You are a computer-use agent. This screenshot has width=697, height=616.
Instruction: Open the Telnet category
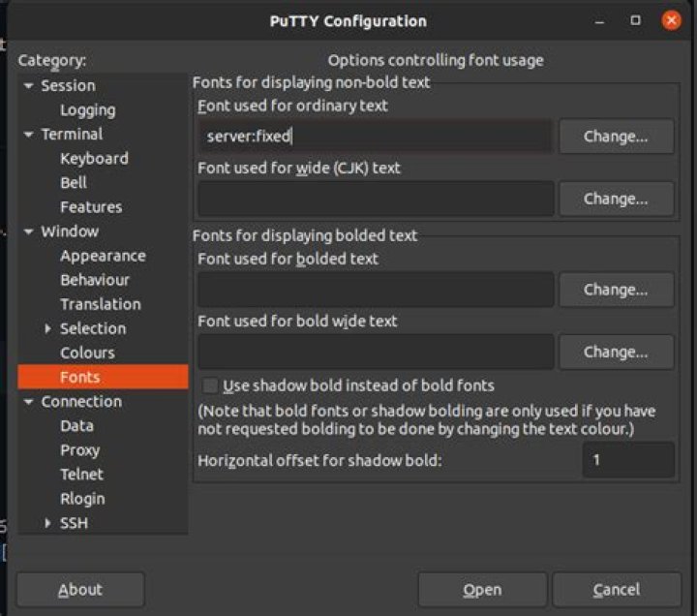point(81,475)
